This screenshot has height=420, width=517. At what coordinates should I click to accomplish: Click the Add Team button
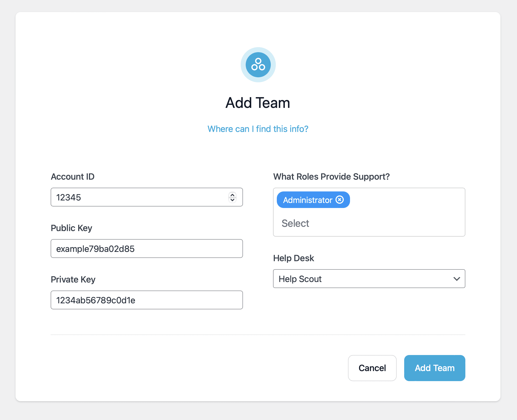pyautogui.click(x=434, y=367)
